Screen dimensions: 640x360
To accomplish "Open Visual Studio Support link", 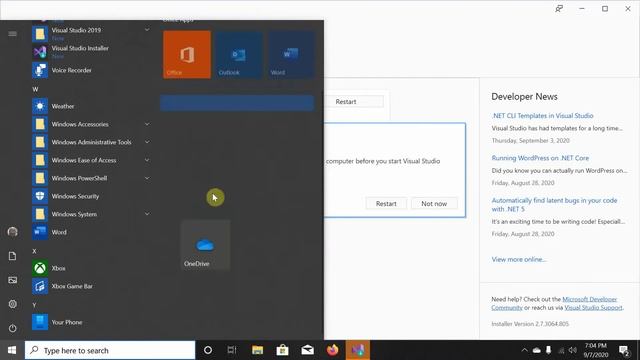I will tap(593, 308).
